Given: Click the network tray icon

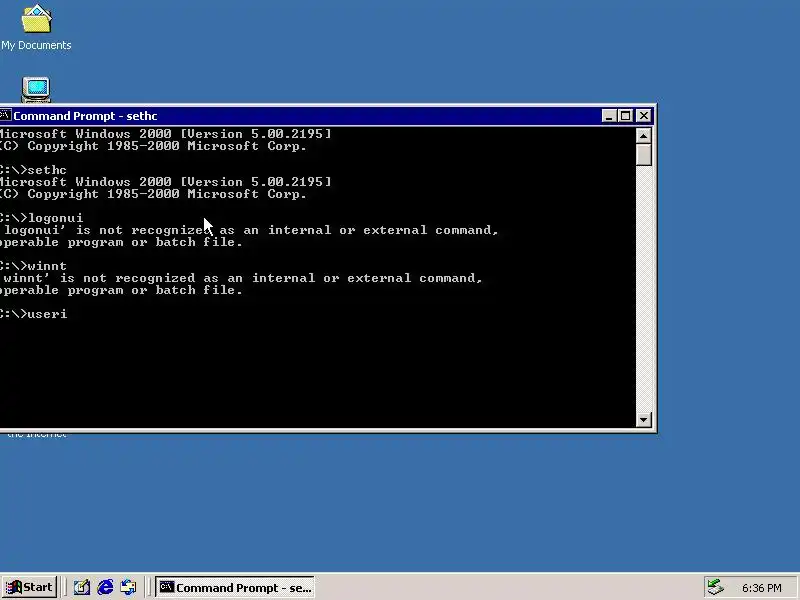Looking at the screenshot, I should (716, 588).
